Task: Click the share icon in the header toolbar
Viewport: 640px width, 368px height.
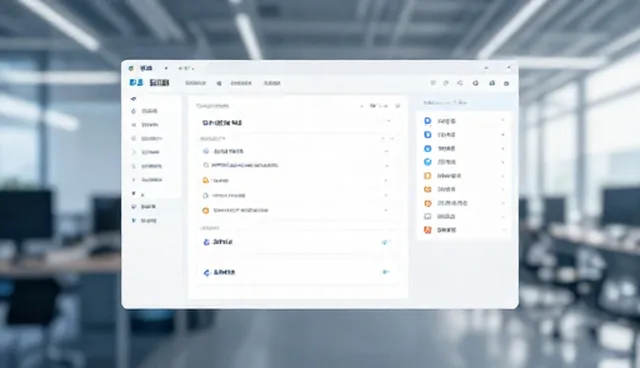Action: 460,83
